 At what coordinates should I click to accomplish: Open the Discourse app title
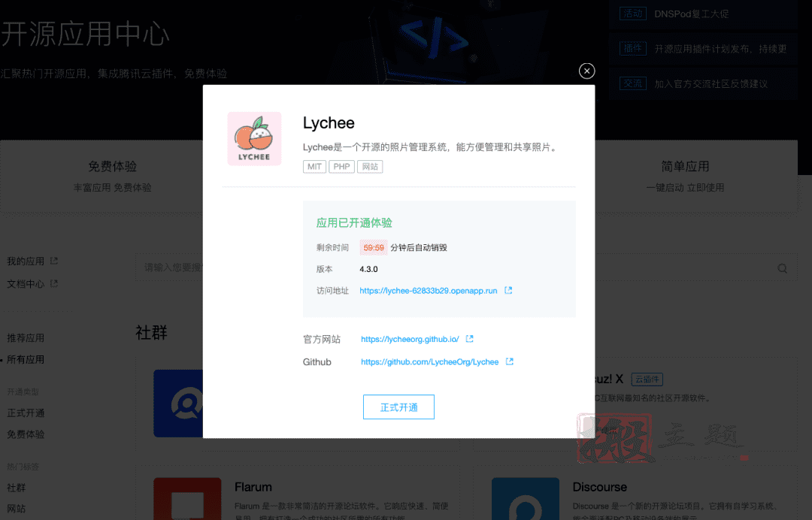[x=600, y=487]
